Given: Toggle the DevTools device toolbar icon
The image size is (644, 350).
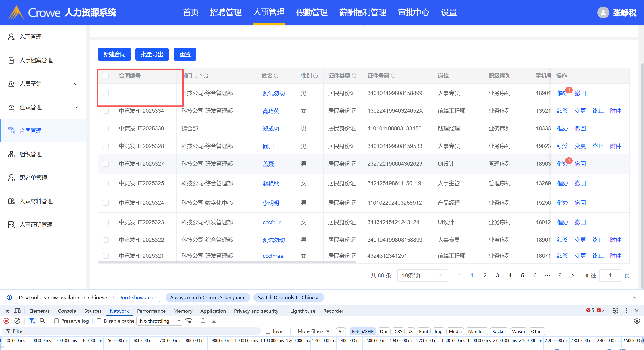Looking at the screenshot, I should pos(17,311).
